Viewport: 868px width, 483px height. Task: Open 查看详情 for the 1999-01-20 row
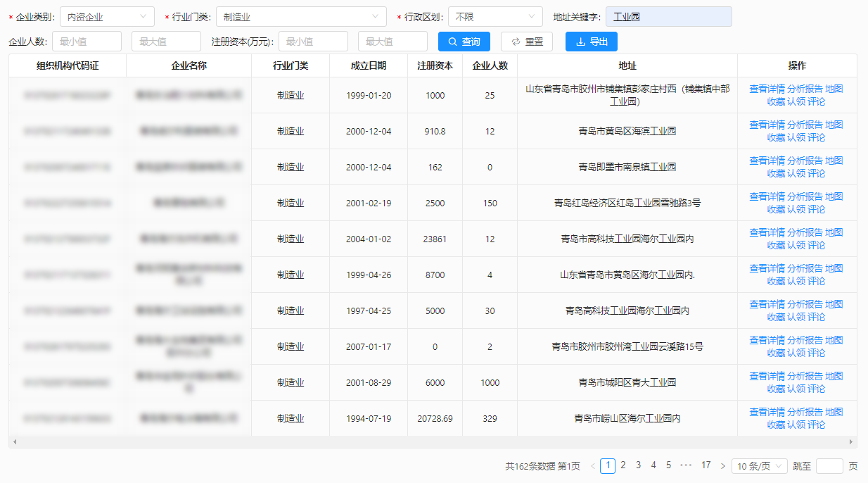click(767, 89)
